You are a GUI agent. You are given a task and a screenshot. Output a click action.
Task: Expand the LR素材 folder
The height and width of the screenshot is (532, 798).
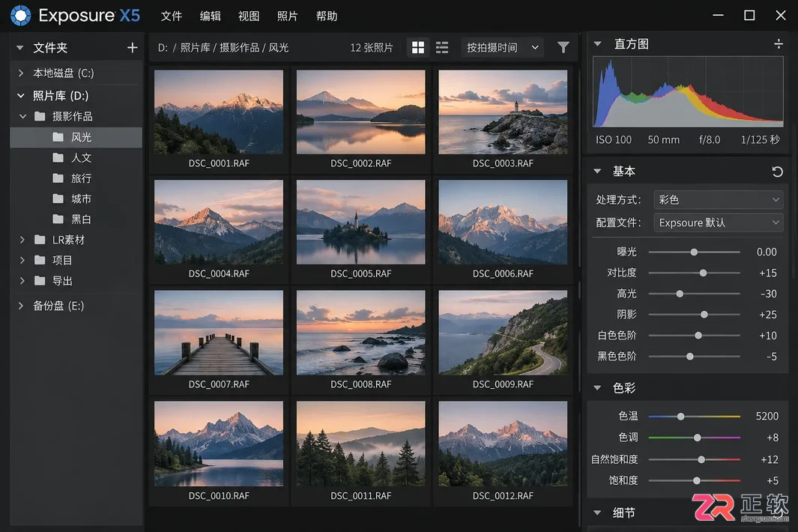22,239
